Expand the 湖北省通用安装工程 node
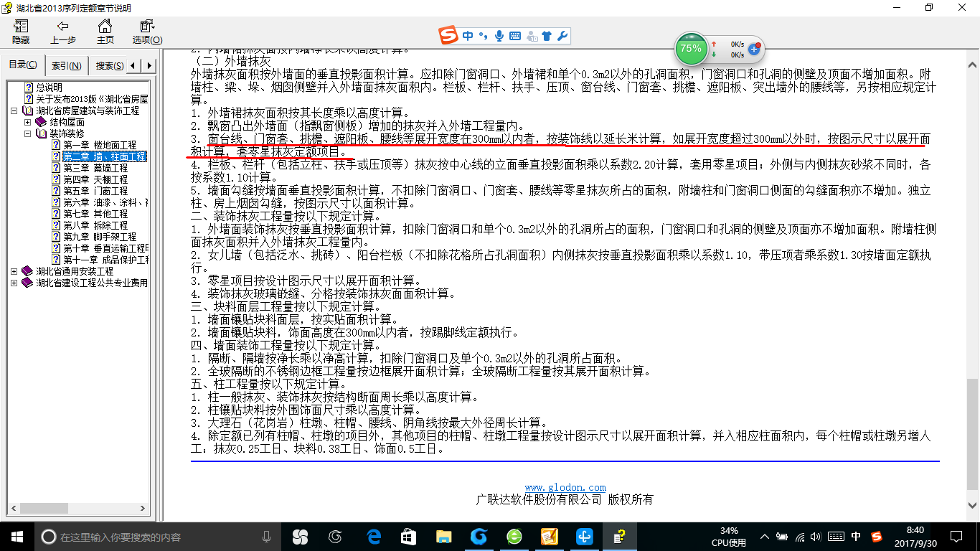Screen dimensions: 980x551 15,271
